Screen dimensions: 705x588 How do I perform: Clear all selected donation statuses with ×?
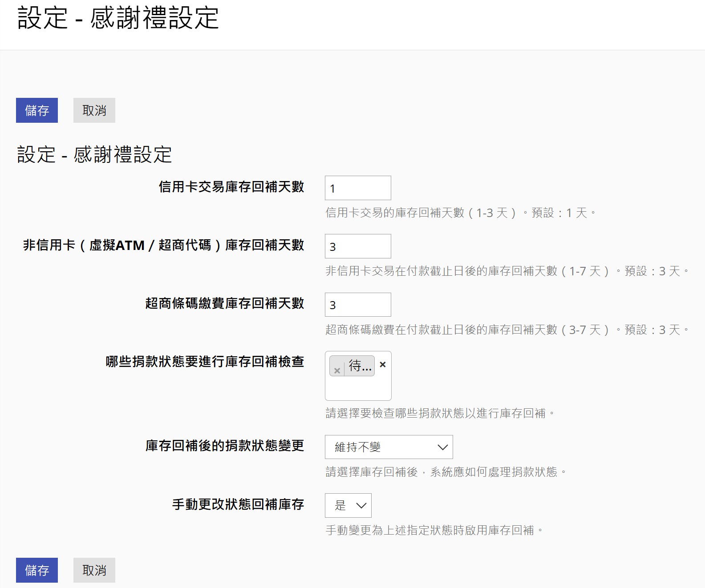tap(383, 365)
